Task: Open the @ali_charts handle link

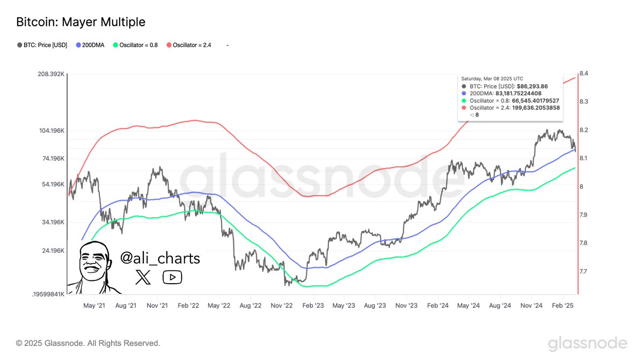Action: pos(160,258)
